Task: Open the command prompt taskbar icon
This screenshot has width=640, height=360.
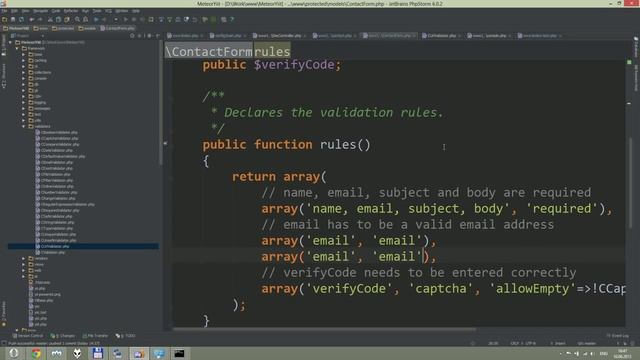Action: click(x=179, y=353)
